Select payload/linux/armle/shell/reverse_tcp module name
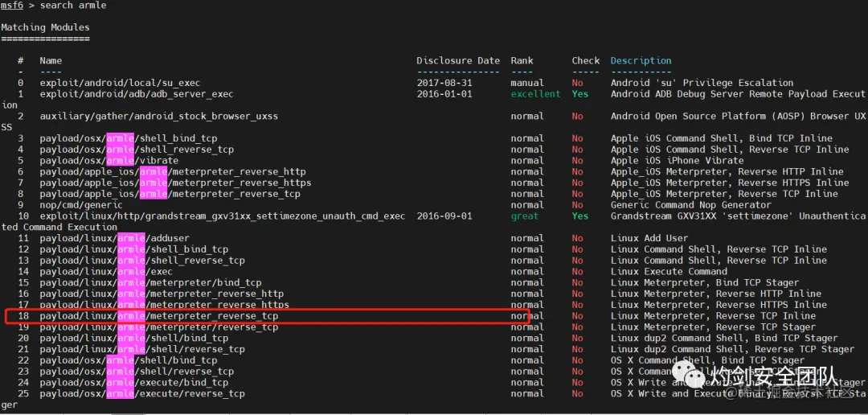This screenshot has height=415, width=868. [x=142, y=348]
